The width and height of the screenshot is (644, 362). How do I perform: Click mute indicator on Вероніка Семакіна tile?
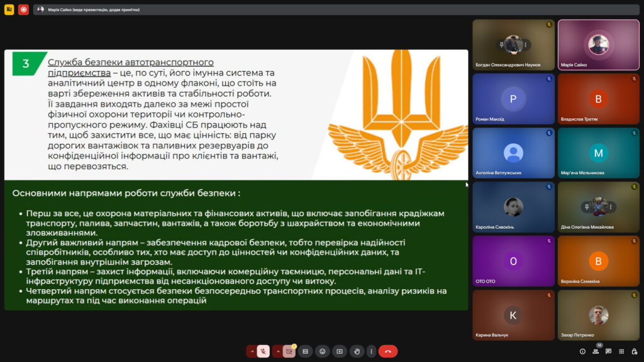634,241
